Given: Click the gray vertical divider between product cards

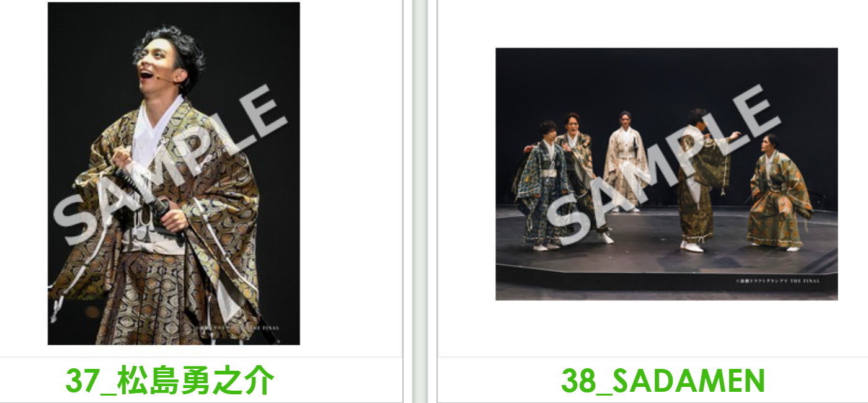Looking at the screenshot, I should tap(420, 201).
